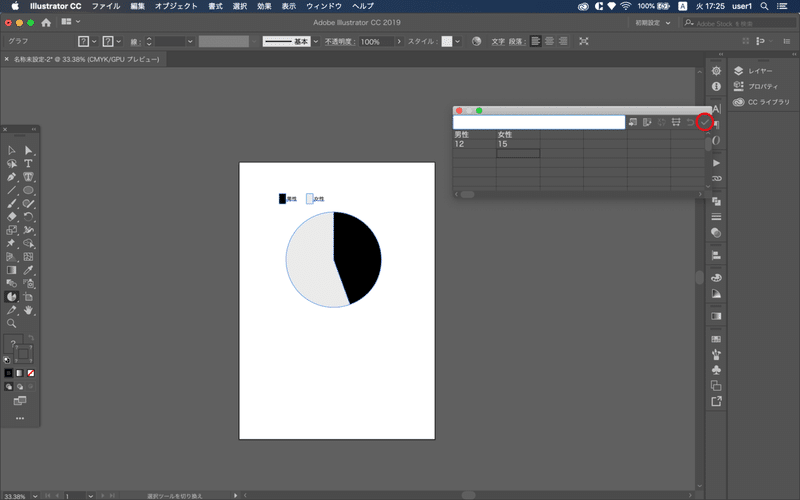
Task: Open the Stroke panel icon in dock
Action: [716, 217]
